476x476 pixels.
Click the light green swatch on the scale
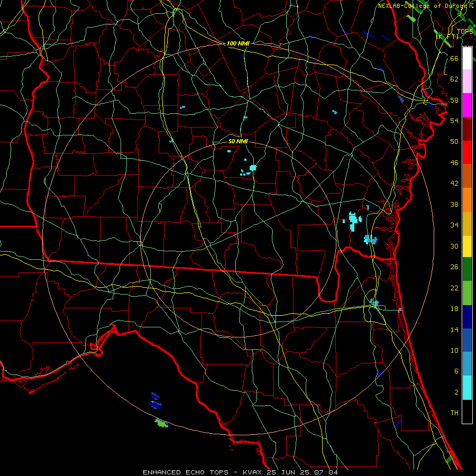click(x=467, y=293)
